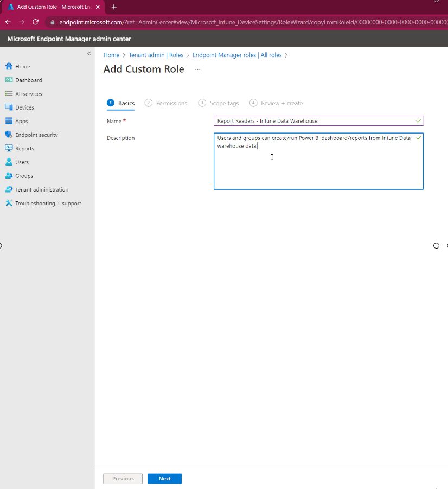The width and height of the screenshot is (448, 489).
Task: Click the Name field label
Action: pos(114,122)
